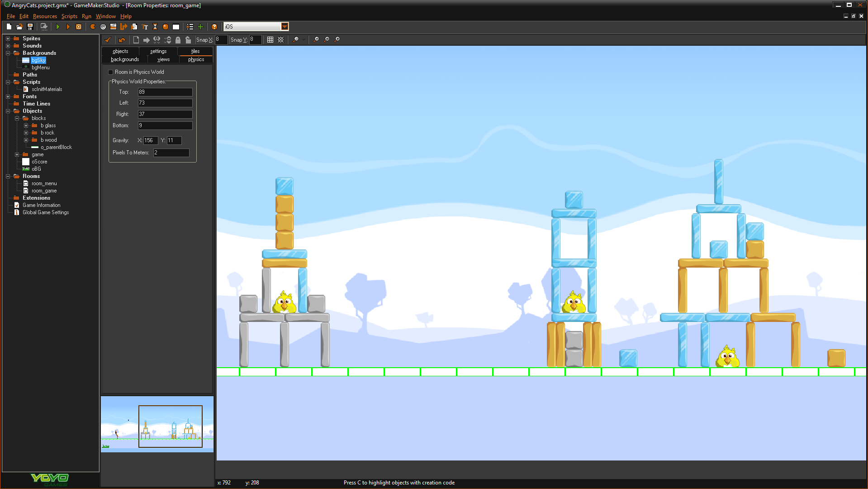Open the Resources menu

[45, 16]
